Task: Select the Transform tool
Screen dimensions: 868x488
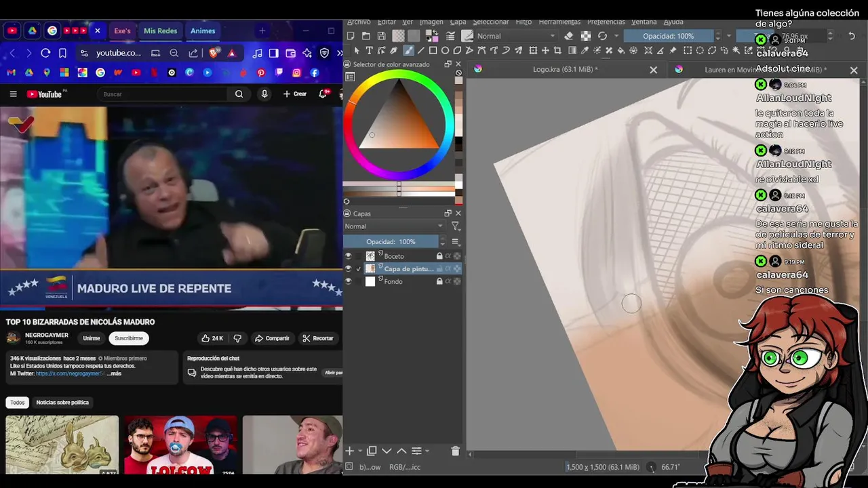Action: (x=533, y=50)
